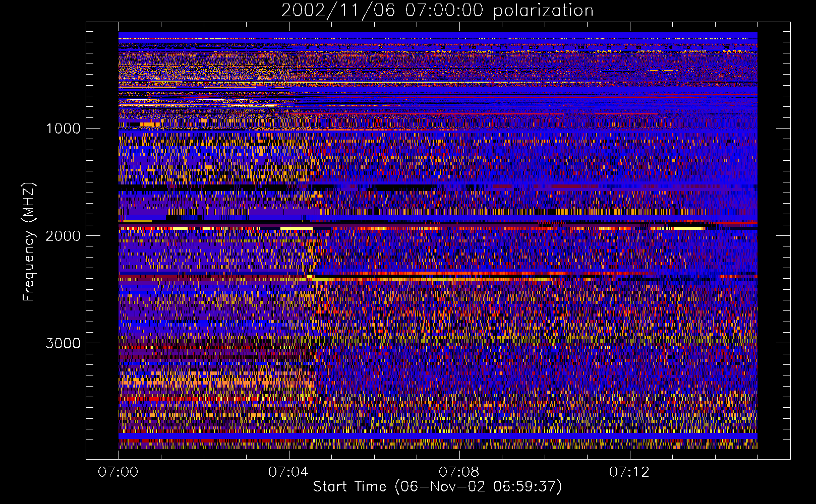Click the 07:12 time tick label

(629, 472)
